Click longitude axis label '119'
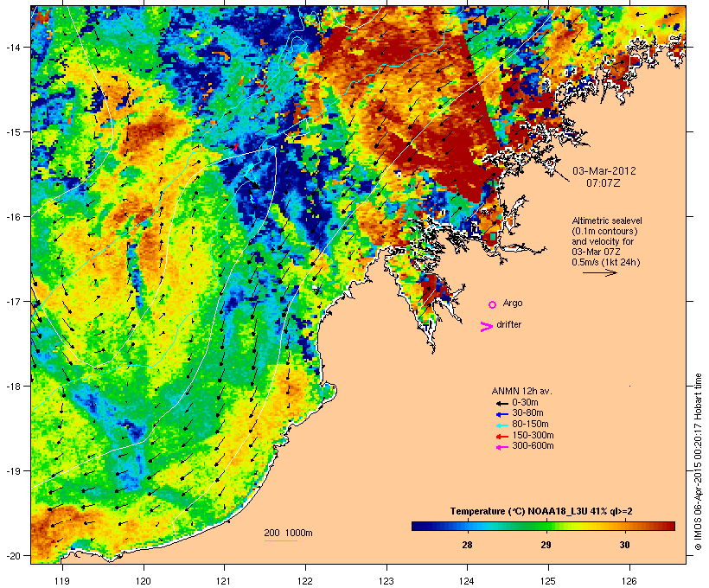Screen dimensions: 709x588 pos(62,581)
